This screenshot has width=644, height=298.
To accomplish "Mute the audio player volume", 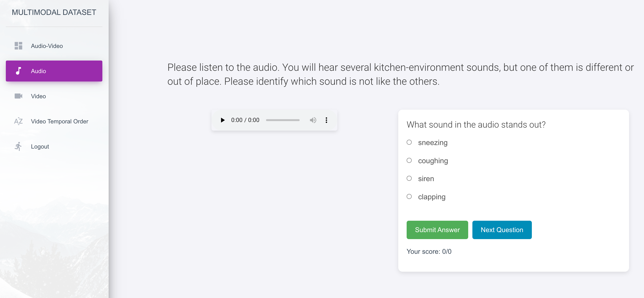I will (x=313, y=120).
